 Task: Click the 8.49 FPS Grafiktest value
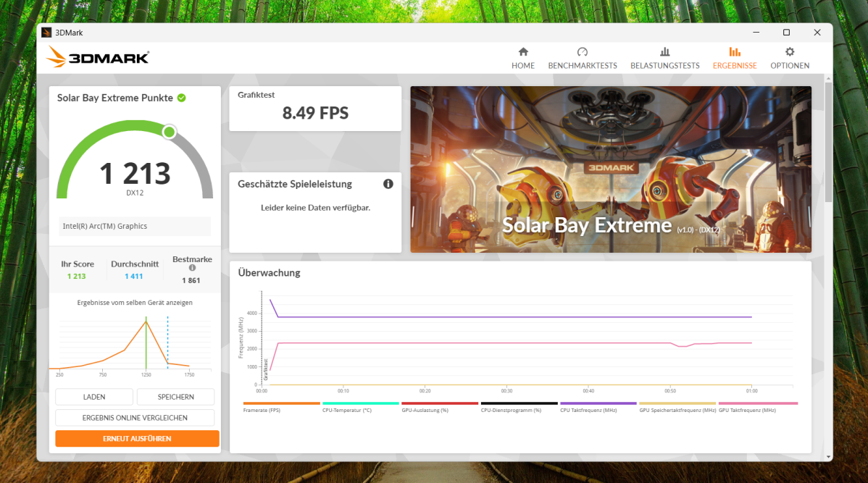click(x=315, y=113)
